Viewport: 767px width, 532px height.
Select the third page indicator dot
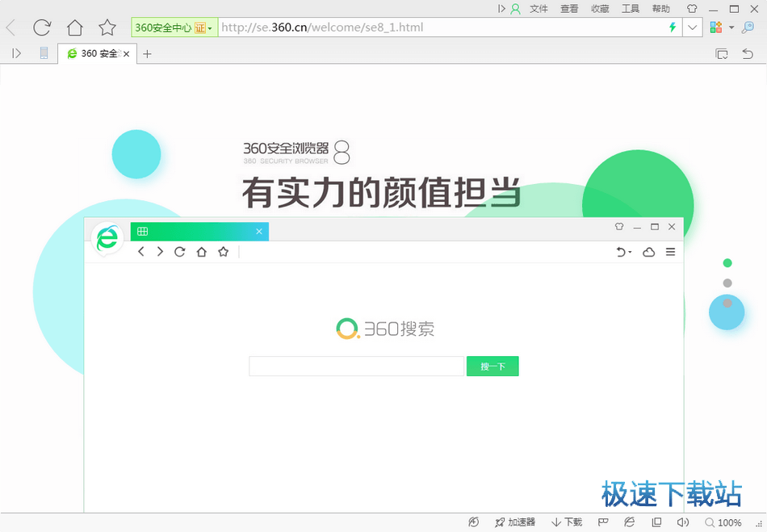(727, 304)
